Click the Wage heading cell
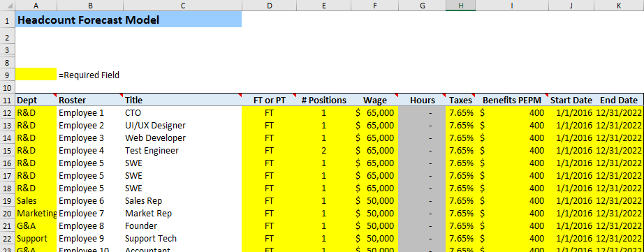Viewport: 644px width, 252px height. tap(374, 100)
